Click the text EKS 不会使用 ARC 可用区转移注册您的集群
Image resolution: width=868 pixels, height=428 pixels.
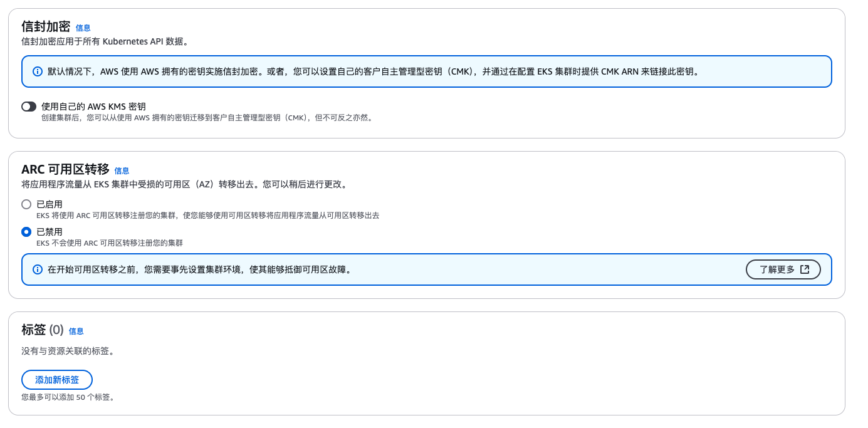click(110, 243)
